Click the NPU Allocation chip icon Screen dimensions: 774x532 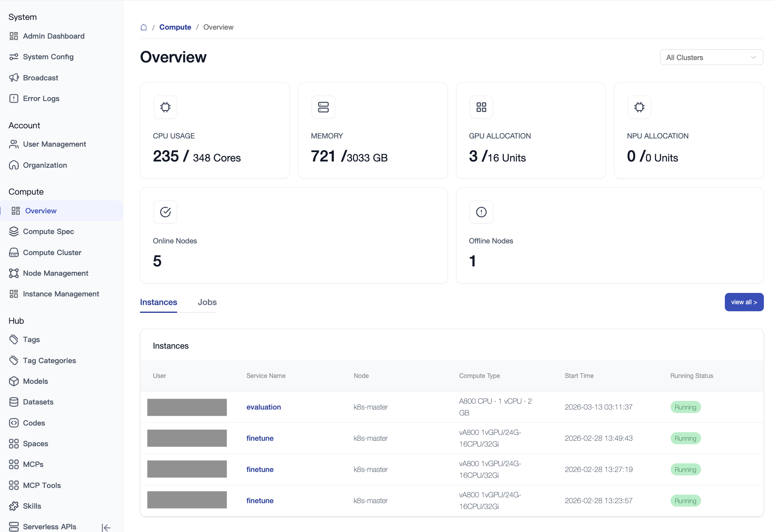(x=639, y=107)
